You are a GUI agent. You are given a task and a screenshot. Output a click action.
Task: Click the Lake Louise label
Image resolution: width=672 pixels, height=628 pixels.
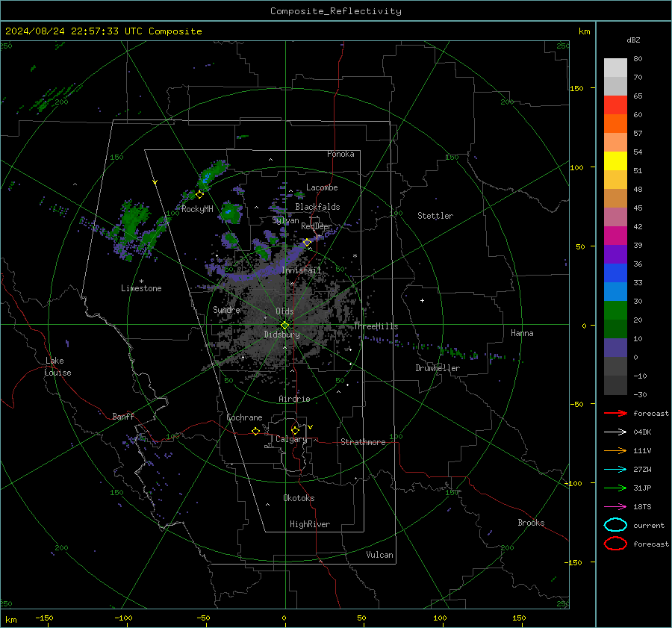pos(58,367)
